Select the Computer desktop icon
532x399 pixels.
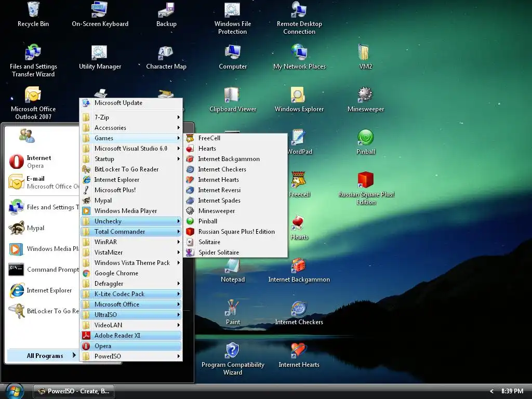pyautogui.click(x=232, y=57)
